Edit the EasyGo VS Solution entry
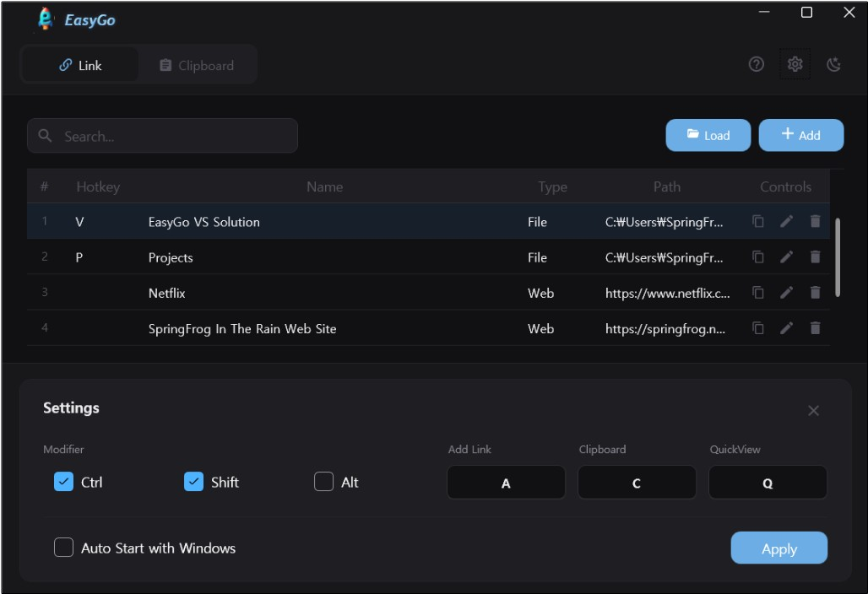Viewport: 868px width, 594px height. click(787, 221)
